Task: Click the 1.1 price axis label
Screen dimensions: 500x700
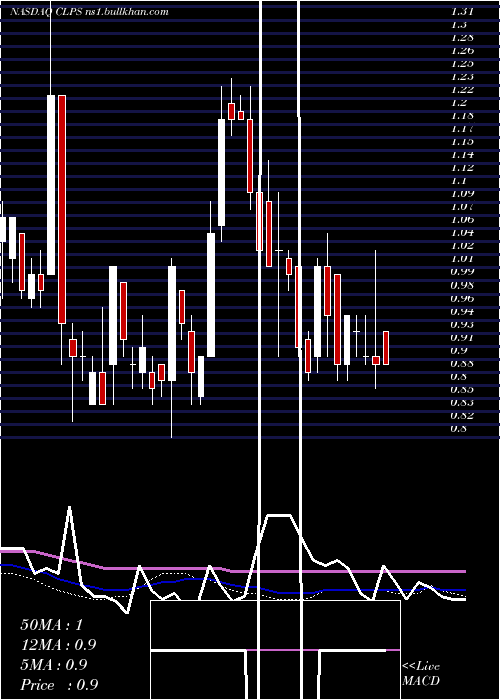Action: click(x=460, y=181)
